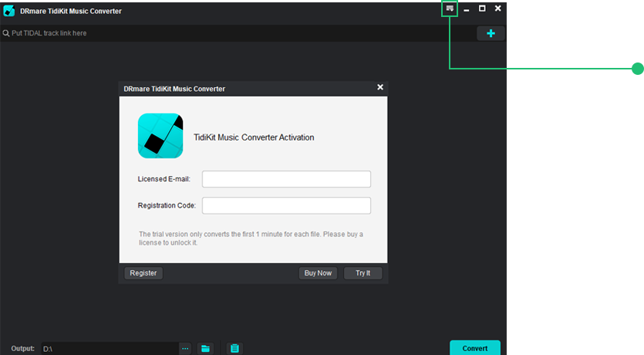This screenshot has height=355, width=644.
Task: Close the main DRmare window
Action: coord(497,8)
